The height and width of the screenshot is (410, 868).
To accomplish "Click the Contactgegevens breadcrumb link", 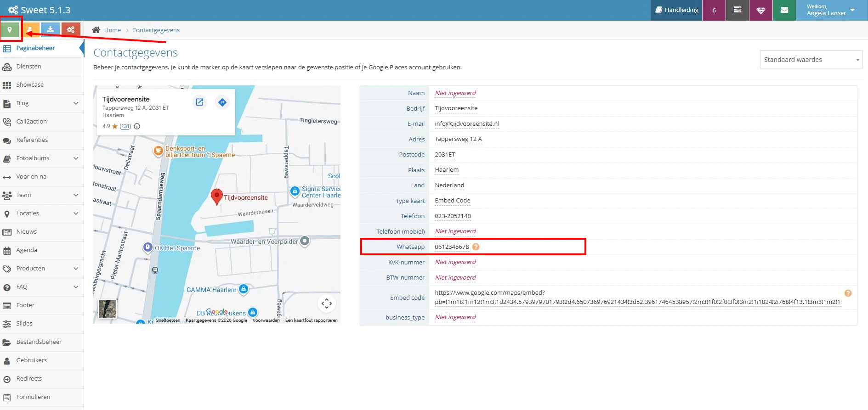I will point(156,30).
